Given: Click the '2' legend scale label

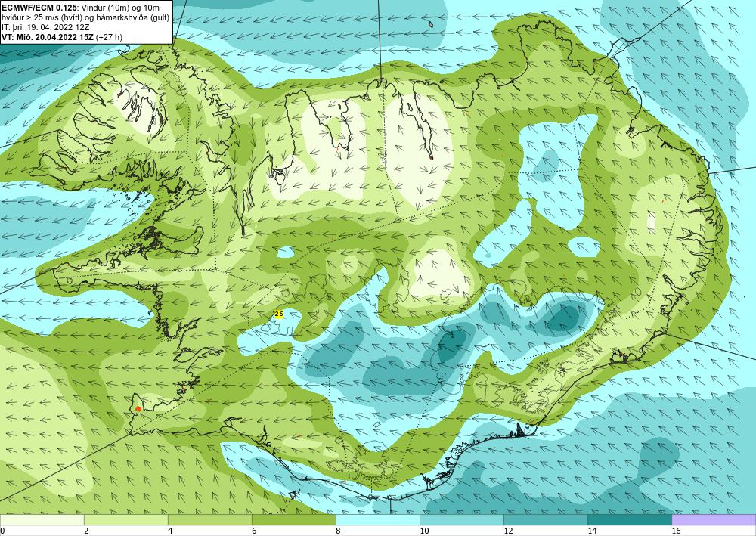Looking at the screenshot, I should tap(85, 531).
